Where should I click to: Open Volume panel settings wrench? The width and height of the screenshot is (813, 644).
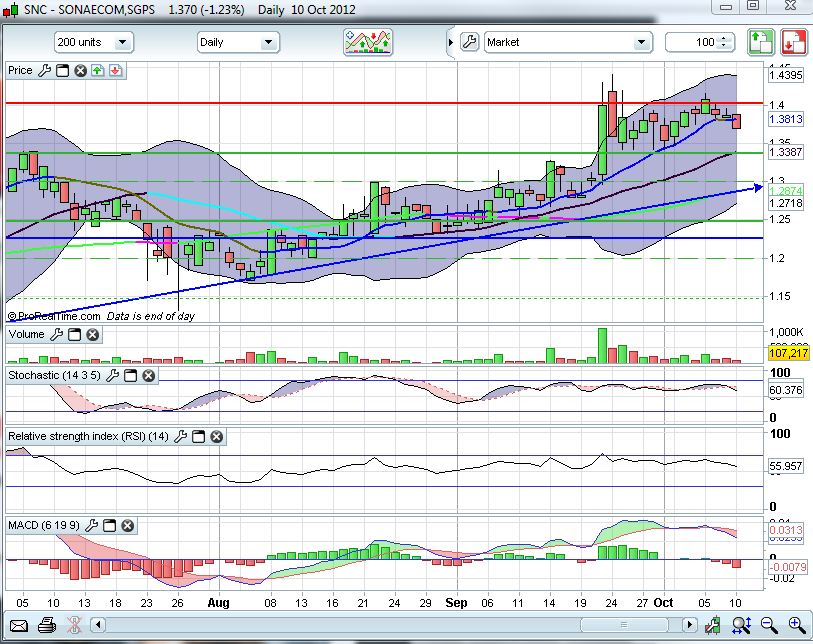tap(57, 335)
